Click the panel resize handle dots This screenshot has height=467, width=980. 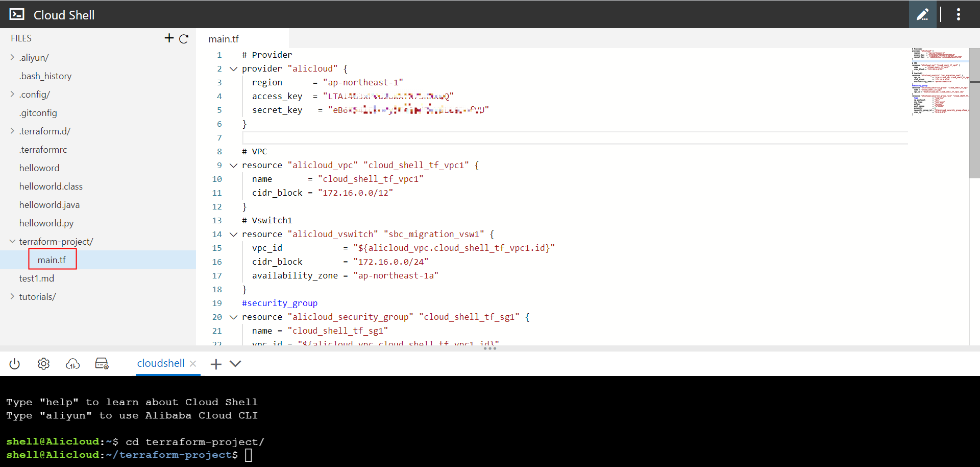click(490, 348)
